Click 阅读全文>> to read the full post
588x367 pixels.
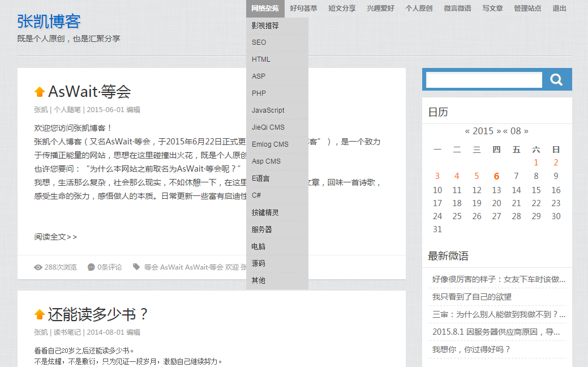tap(55, 237)
